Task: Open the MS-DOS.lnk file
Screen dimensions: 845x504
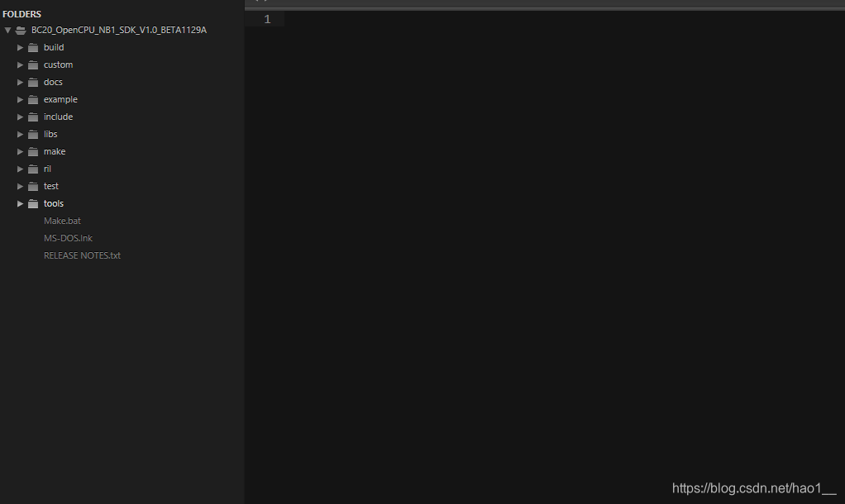Action: pos(68,238)
